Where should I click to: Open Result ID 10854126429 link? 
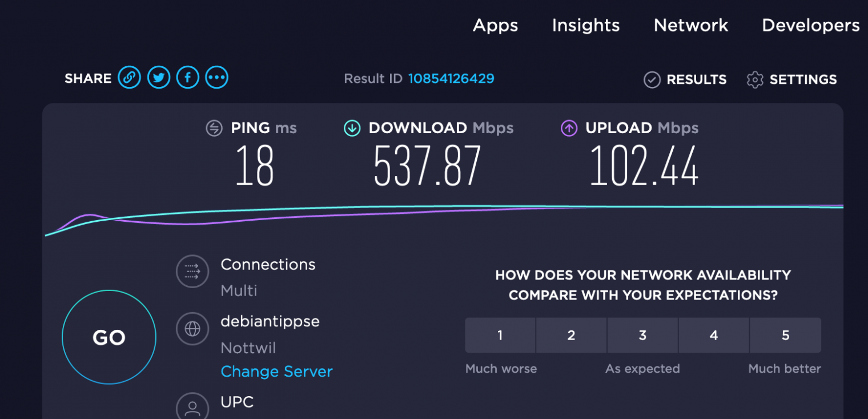[451, 78]
